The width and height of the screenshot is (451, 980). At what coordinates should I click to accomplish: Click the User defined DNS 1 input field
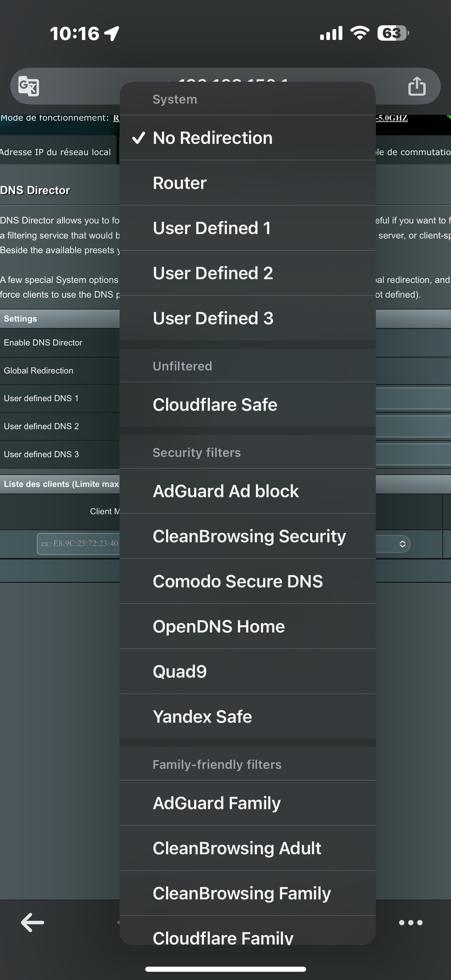(x=413, y=398)
